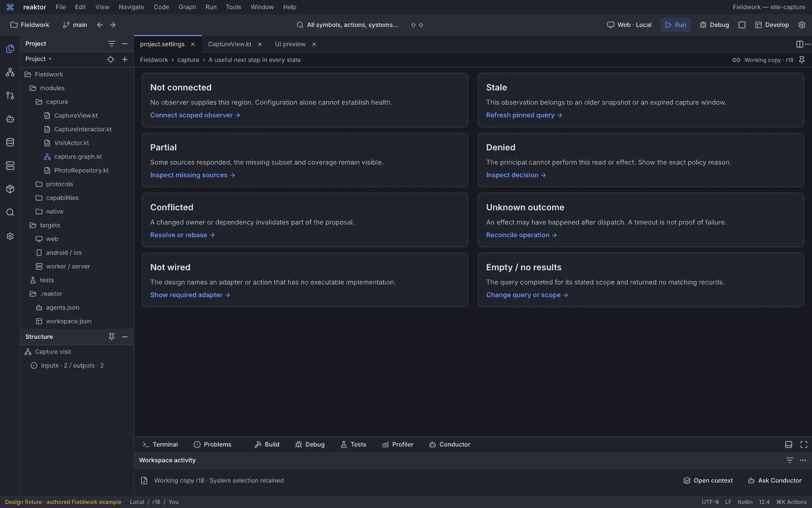Viewport: 812px width, 508px height.
Task: Collapse the .reaktor folder
Action: [46, 294]
